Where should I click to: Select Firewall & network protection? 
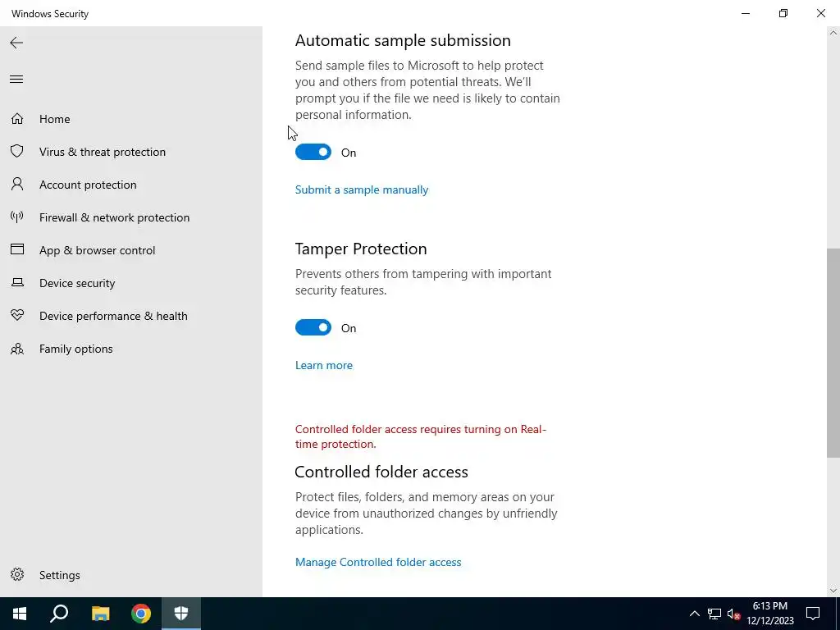pyautogui.click(x=114, y=217)
